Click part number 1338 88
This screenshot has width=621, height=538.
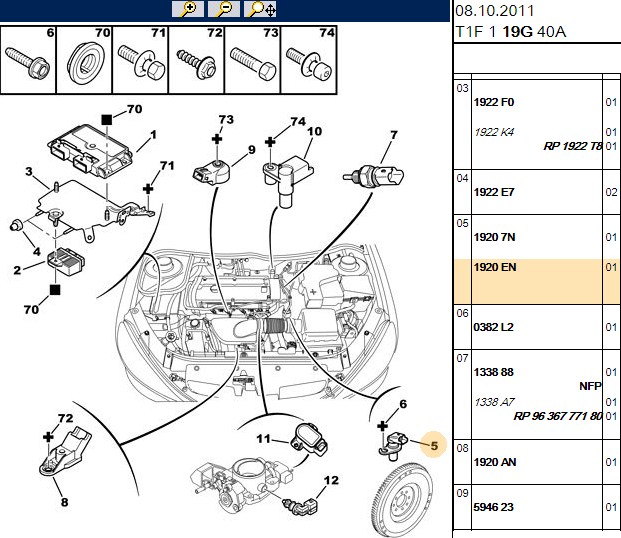[x=493, y=372]
